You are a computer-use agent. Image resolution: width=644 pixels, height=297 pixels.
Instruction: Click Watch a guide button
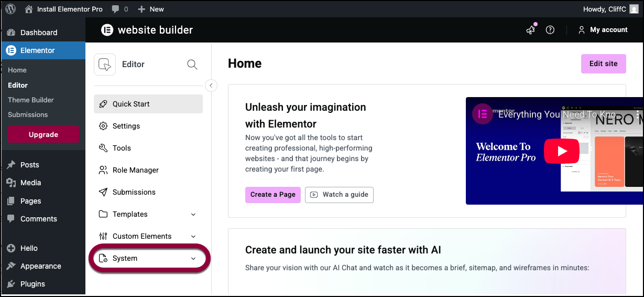(339, 194)
